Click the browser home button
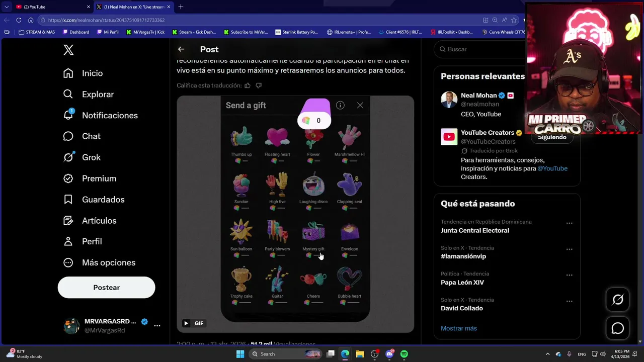 (x=31, y=20)
